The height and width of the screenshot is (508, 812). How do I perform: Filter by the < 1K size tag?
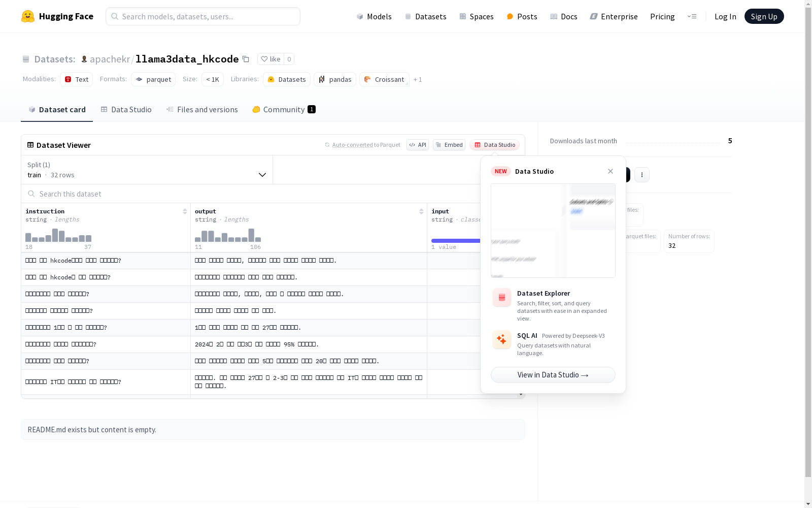click(x=213, y=79)
